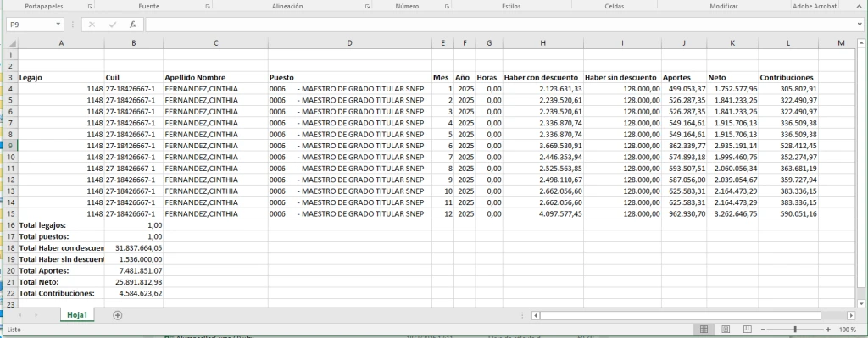
Task: Select the Total Aportes: label cell
Action: (x=61, y=270)
